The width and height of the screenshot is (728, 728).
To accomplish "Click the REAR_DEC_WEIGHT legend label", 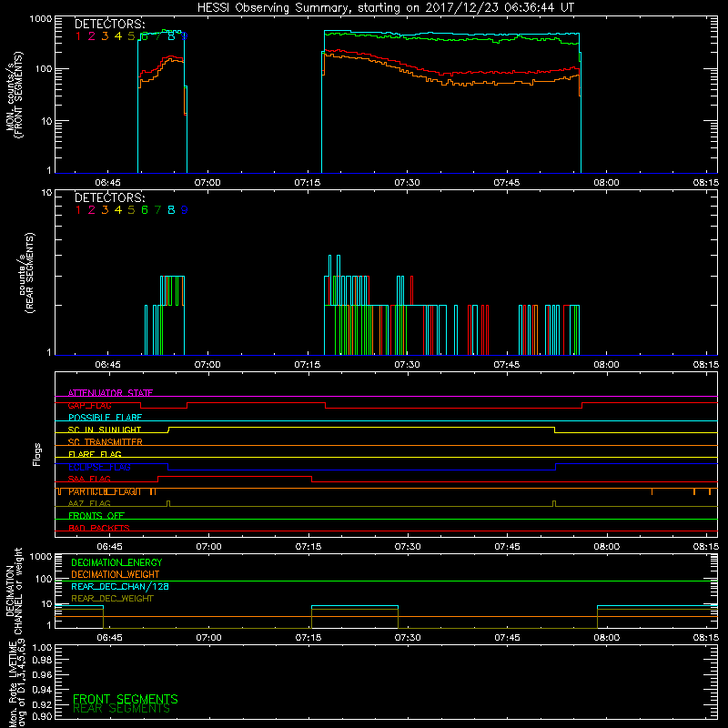I will tap(112, 599).
